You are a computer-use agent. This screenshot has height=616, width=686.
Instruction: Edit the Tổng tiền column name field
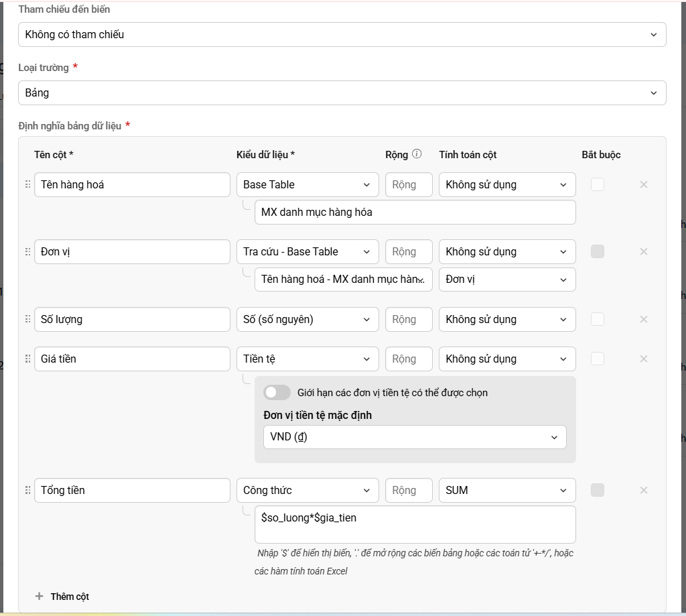[132, 490]
